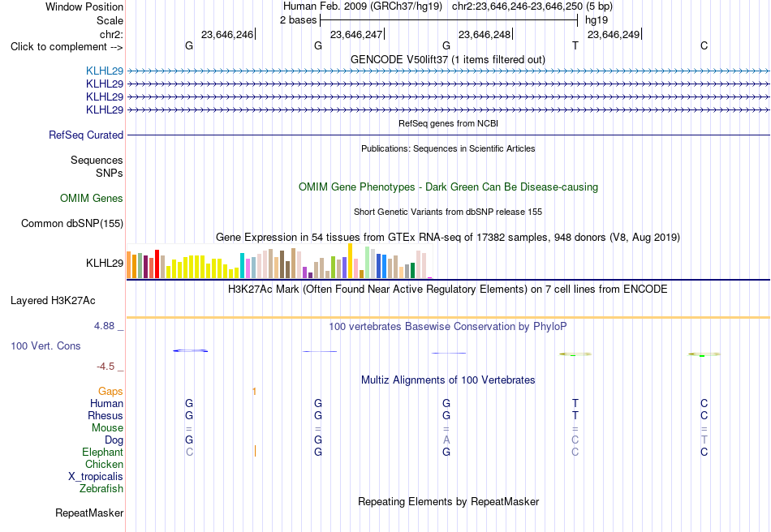Click the Rhesus species row label
Viewport: 771px width, 532px height.
coord(106,415)
